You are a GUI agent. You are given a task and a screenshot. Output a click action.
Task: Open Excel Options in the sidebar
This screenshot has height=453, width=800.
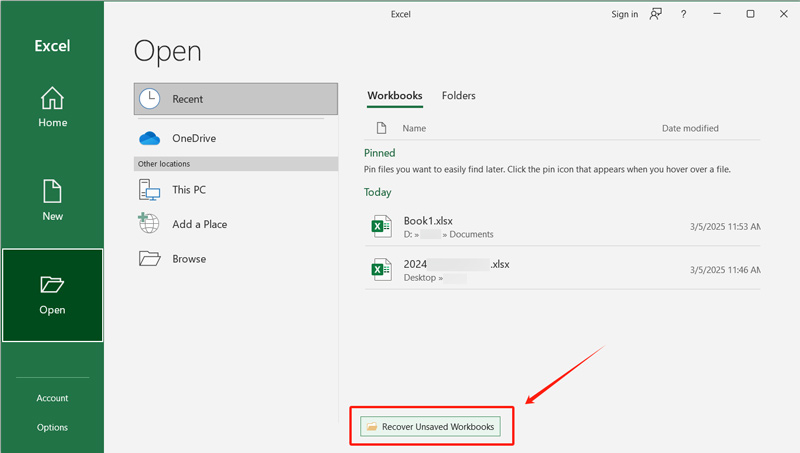tap(52, 427)
